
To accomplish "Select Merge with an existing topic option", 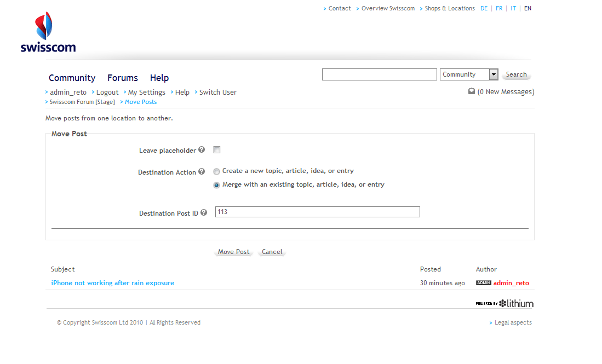I will (217, 185).
